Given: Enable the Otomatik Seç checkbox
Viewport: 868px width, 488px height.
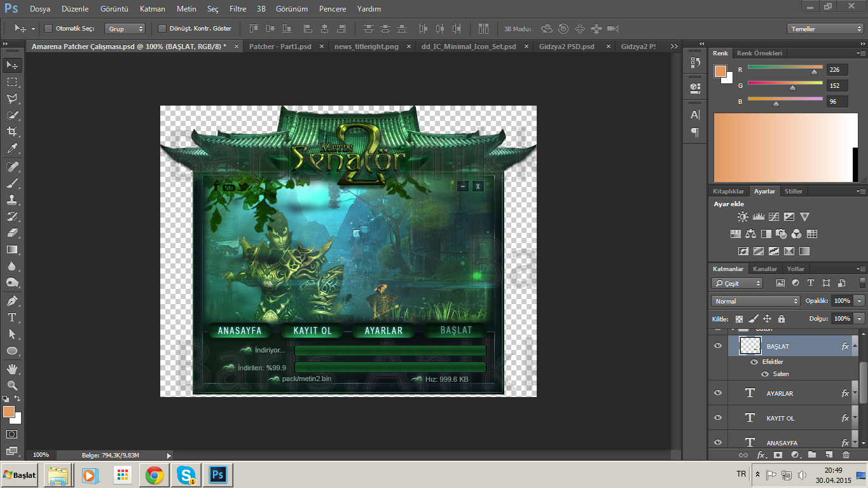Looking at the screenshot, I should coord(48,29).
